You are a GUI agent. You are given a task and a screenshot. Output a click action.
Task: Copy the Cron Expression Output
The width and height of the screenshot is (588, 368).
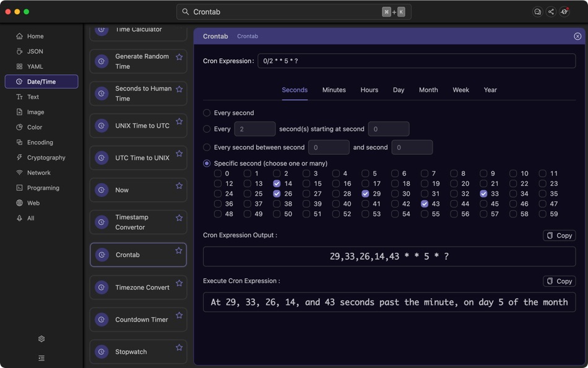point(559,235)
